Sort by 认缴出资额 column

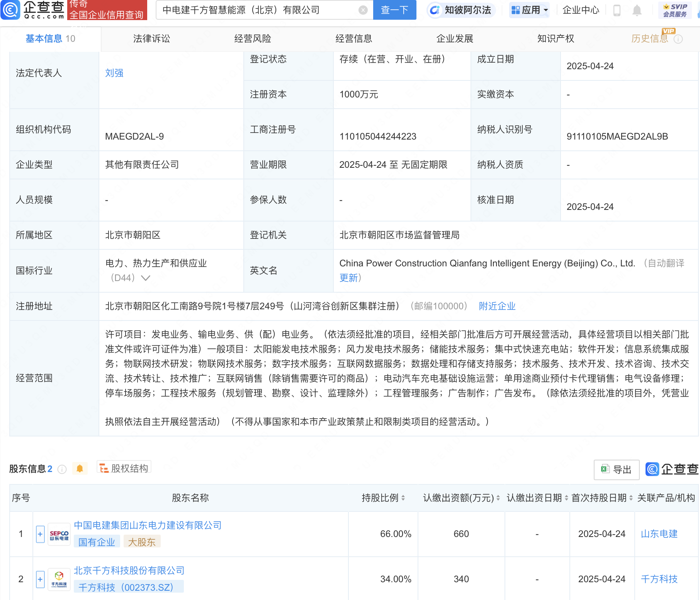(498, 498)
